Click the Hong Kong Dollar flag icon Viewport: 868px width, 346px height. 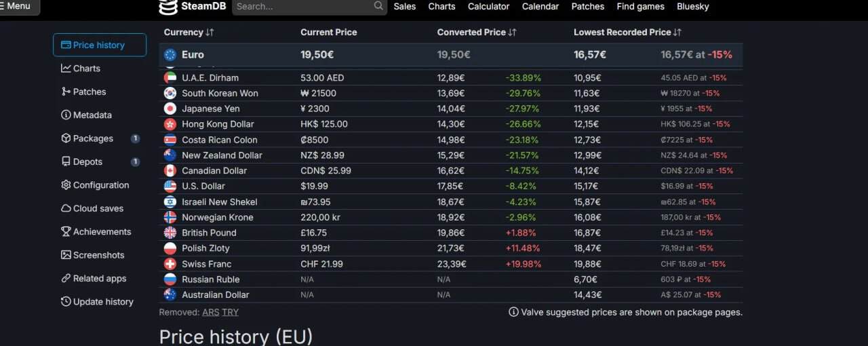(x=170, y=124)
